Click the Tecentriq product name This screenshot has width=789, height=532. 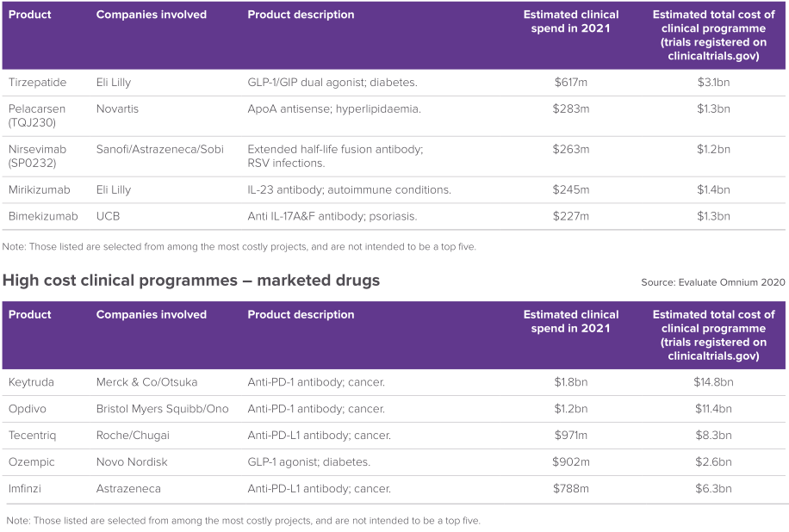pyautogui.click(x=32, y=436)
